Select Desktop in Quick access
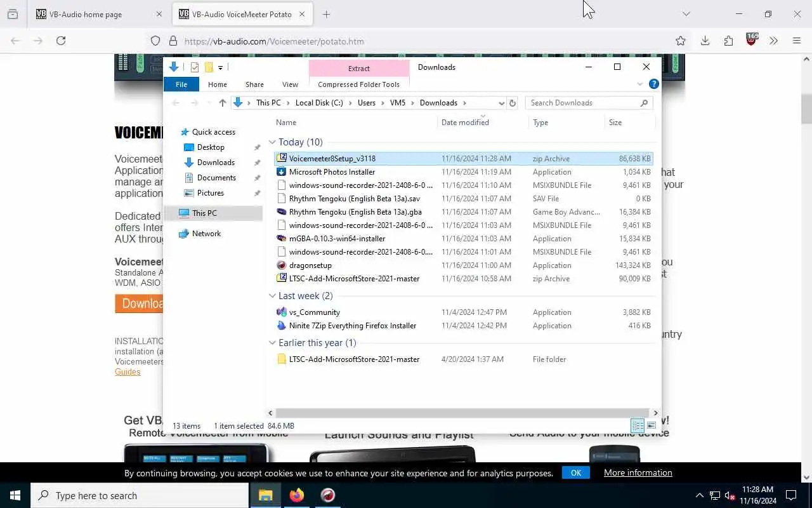 (211, 147)
